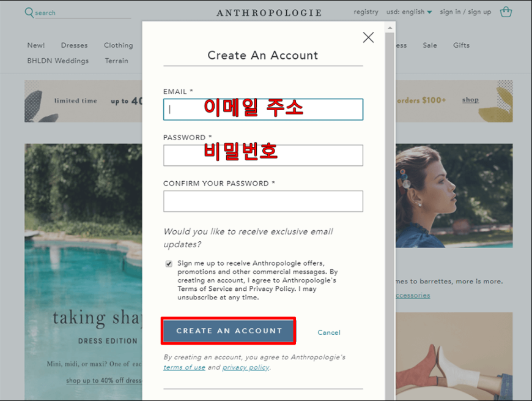
Task: Click shop up to 40% off dresses link
Action: click(104, 381)
